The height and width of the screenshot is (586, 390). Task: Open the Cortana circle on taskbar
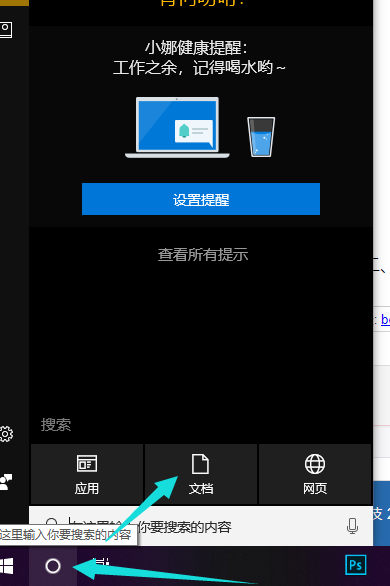click(53, 566)
